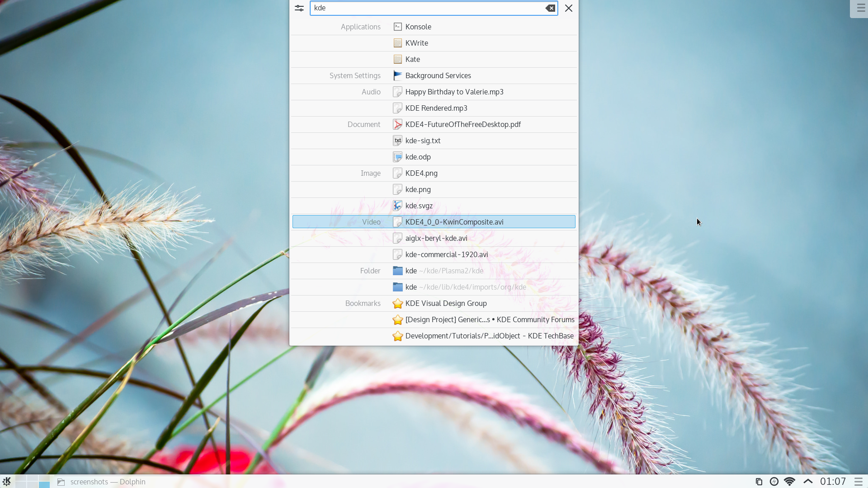The width and height of the screenshot is (868, 488).
Task: Click kde-commercial-1920.avi video file
Action: tap(447, 254)
